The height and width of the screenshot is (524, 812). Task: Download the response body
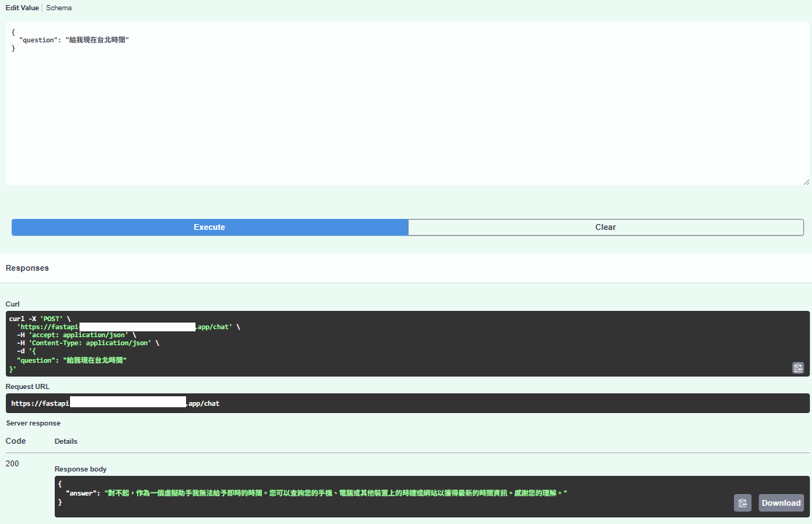(x=781, y=503)
